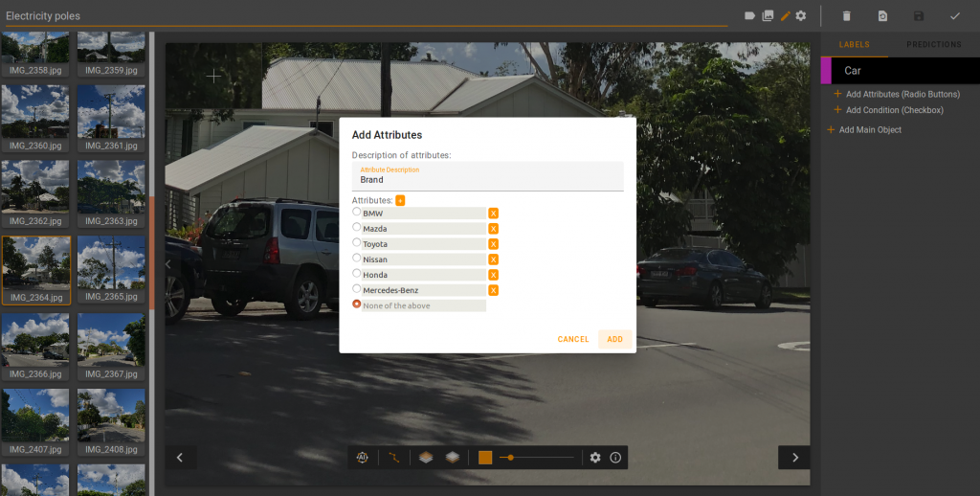The width and height of the screenshot is (980, 496).
Task: Click the first layers stack icon
Action: tap(426, 458)
